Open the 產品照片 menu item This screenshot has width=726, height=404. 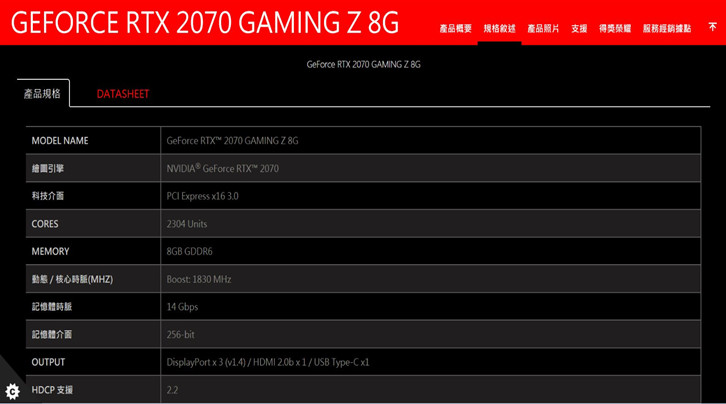543,29
